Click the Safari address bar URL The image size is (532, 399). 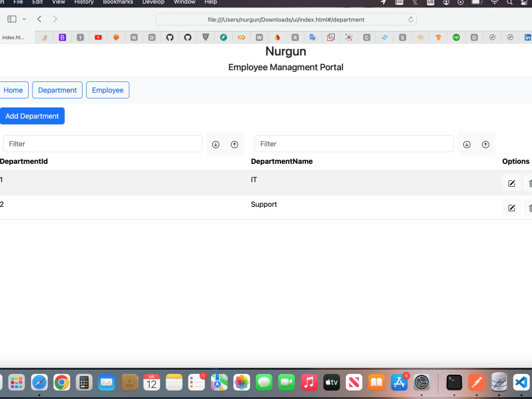(286, 20)
